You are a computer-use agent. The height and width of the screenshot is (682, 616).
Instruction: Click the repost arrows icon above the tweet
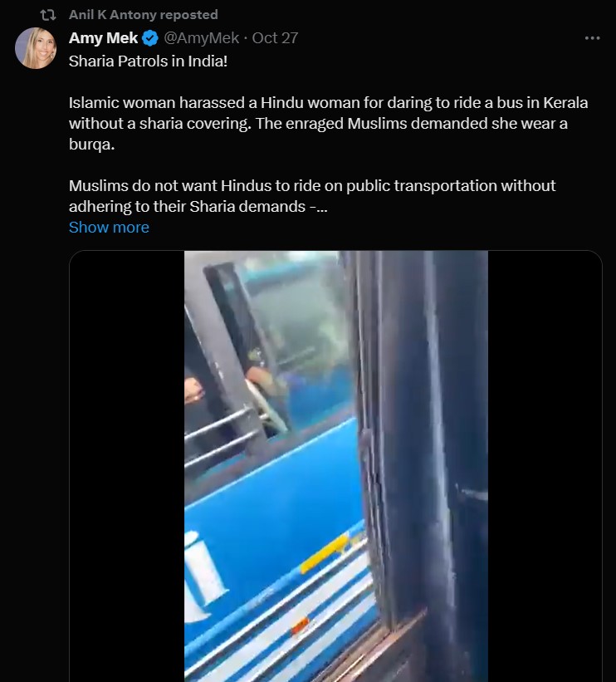tap(48, 15)
